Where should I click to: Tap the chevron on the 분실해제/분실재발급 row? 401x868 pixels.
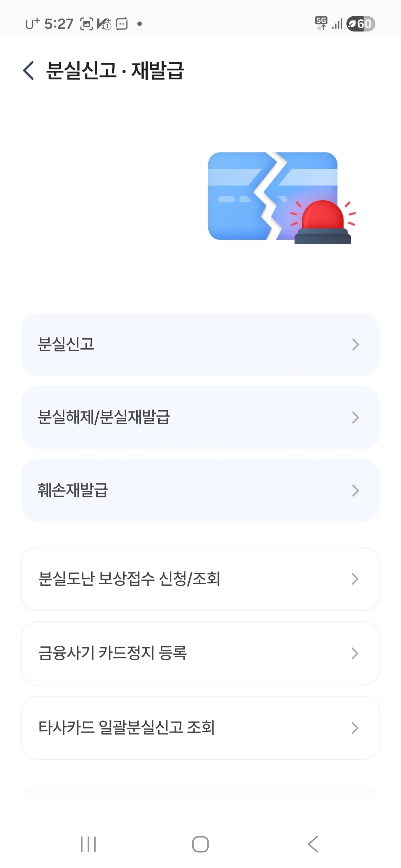(x=355, y=418)
